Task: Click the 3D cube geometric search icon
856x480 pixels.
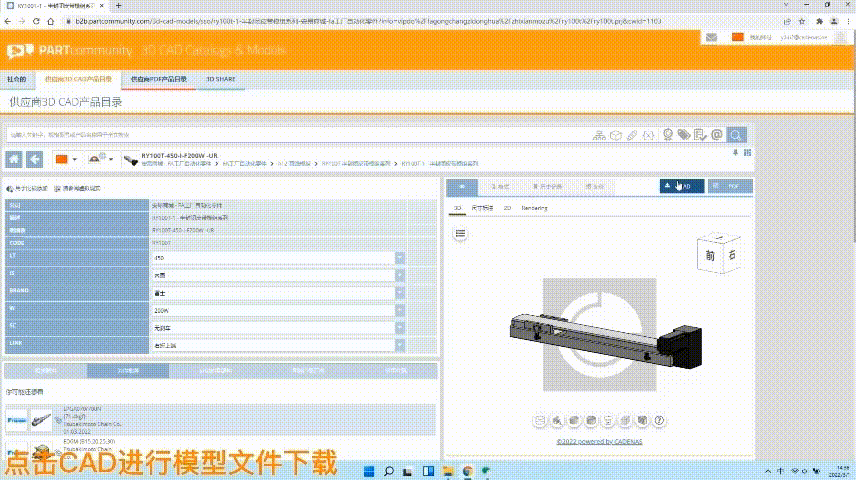Action: tap(616, 135)
